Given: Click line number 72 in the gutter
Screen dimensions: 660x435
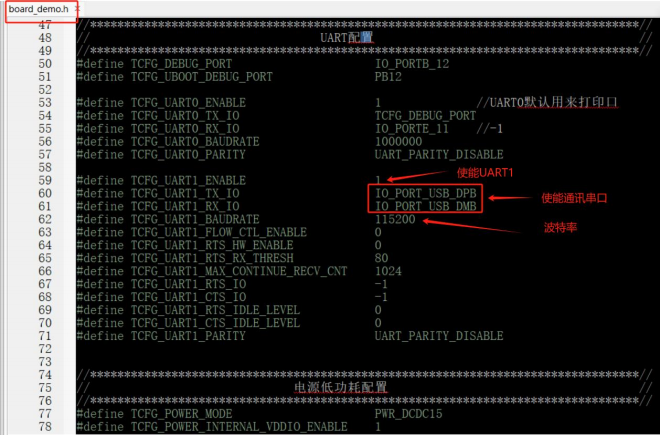Looking at the screenshot, I should (x=45, y=349).
